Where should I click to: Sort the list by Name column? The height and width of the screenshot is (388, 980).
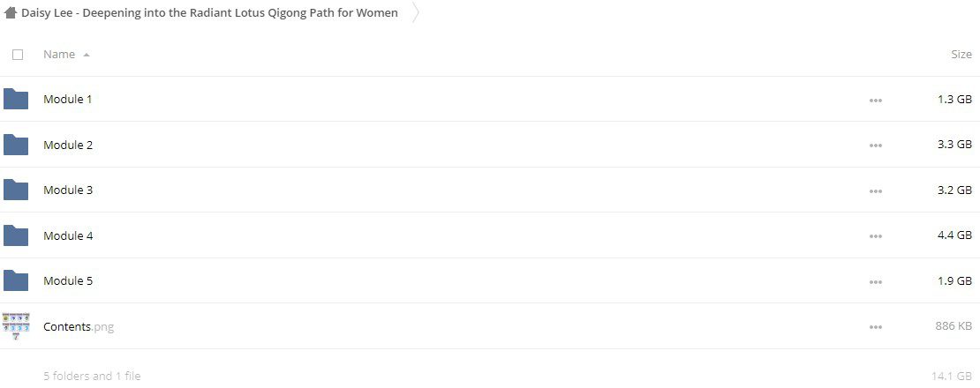point(59,55)
